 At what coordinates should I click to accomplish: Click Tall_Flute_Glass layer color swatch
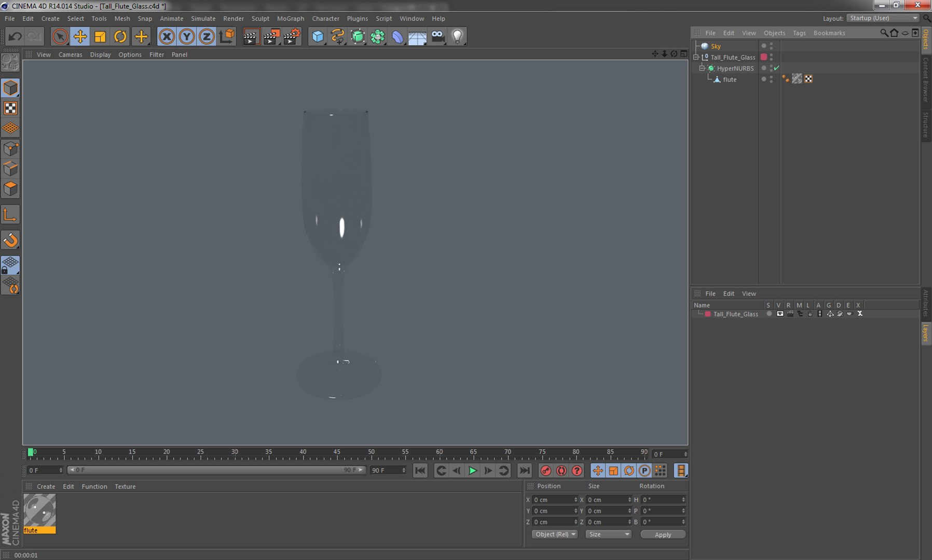(x=764, y=57)
